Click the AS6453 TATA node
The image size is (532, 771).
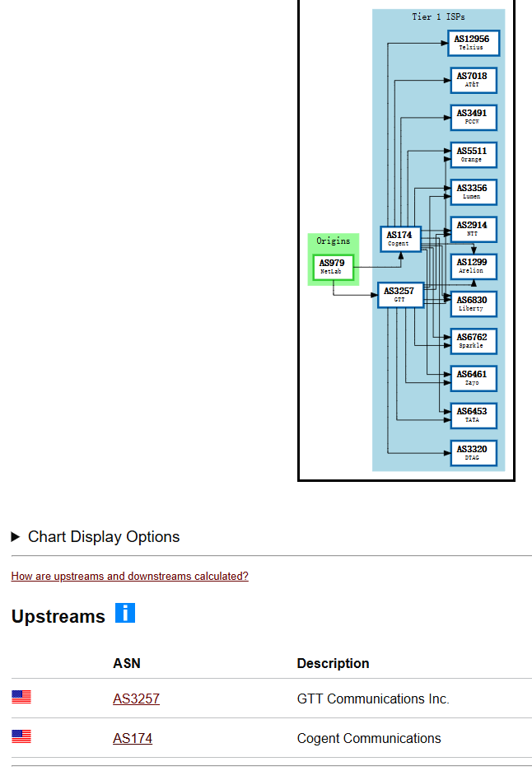(474, 416)
